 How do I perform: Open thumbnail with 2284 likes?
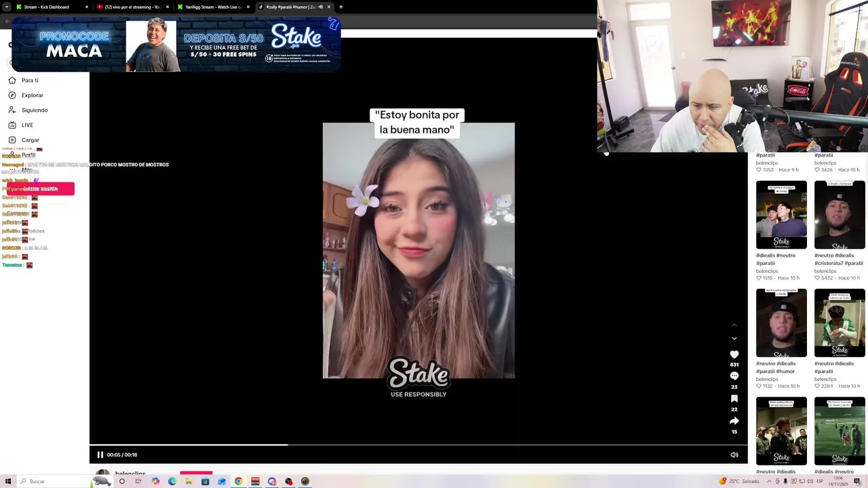[840, 323]
